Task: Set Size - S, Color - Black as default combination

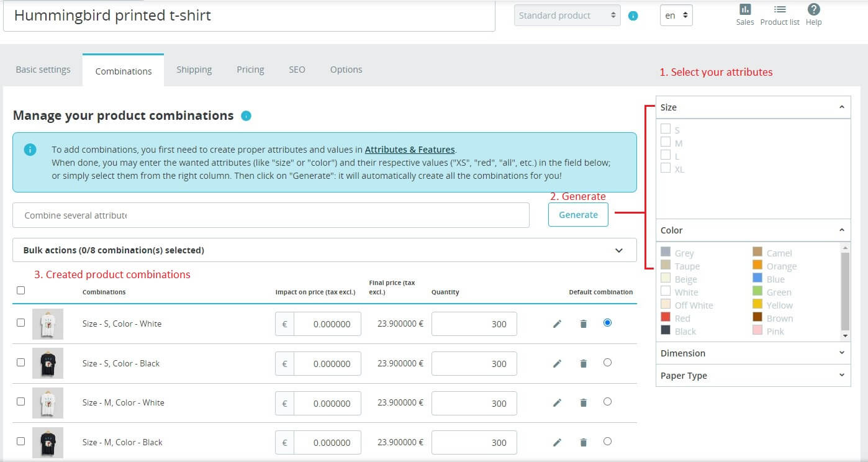Action: [607, 362]
